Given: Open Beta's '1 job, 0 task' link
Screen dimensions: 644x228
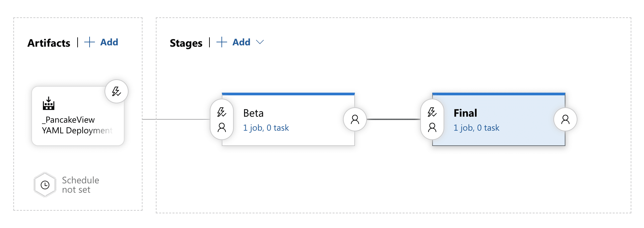Looking at the screenshot, I should (266, 128).
